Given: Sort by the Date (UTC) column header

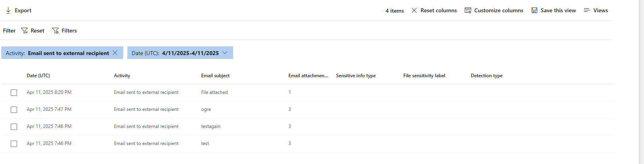Looking at the screenshot, I should [x=38, y=76].
